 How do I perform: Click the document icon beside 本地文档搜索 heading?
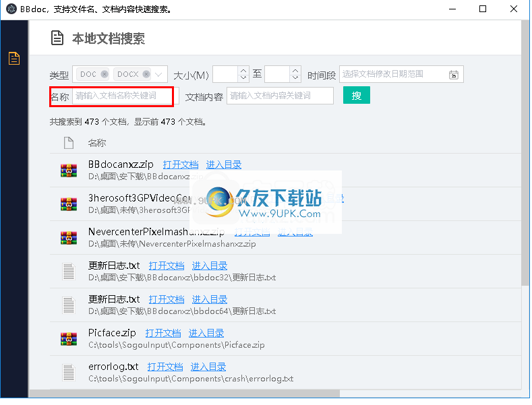coord(57,38)
